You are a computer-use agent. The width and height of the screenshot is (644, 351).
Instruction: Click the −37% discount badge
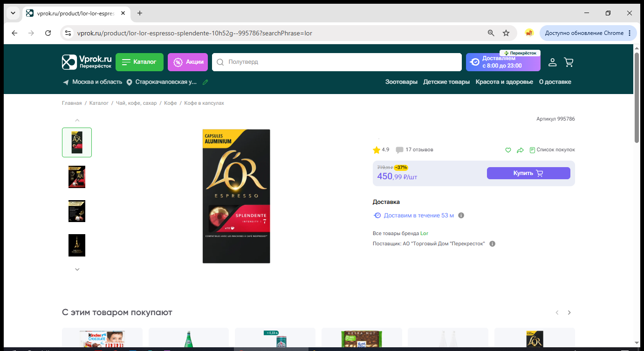401,168
